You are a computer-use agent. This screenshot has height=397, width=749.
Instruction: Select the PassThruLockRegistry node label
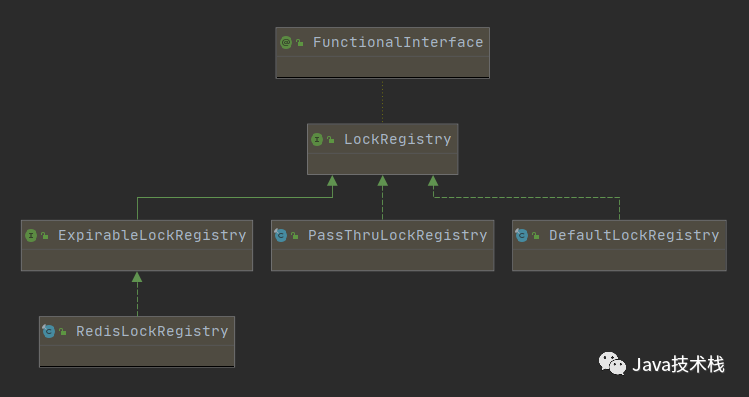click(x=397, y=236)
